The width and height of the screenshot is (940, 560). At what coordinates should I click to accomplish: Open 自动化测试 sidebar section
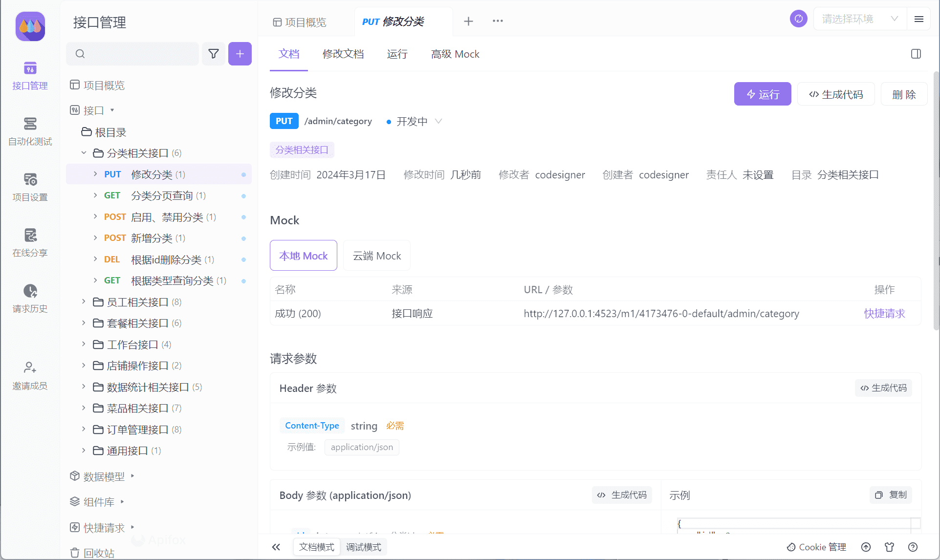(x=30, y=132)
